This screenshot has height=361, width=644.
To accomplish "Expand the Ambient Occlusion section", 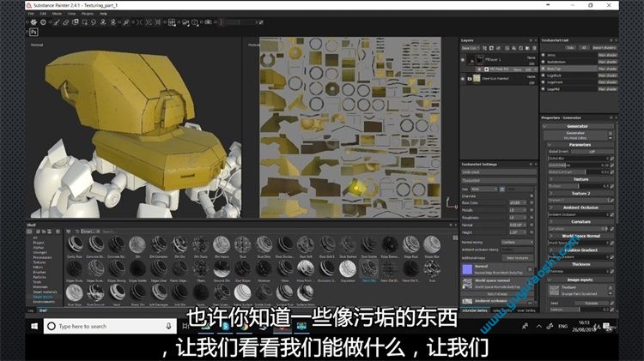I will click(551, 208).
